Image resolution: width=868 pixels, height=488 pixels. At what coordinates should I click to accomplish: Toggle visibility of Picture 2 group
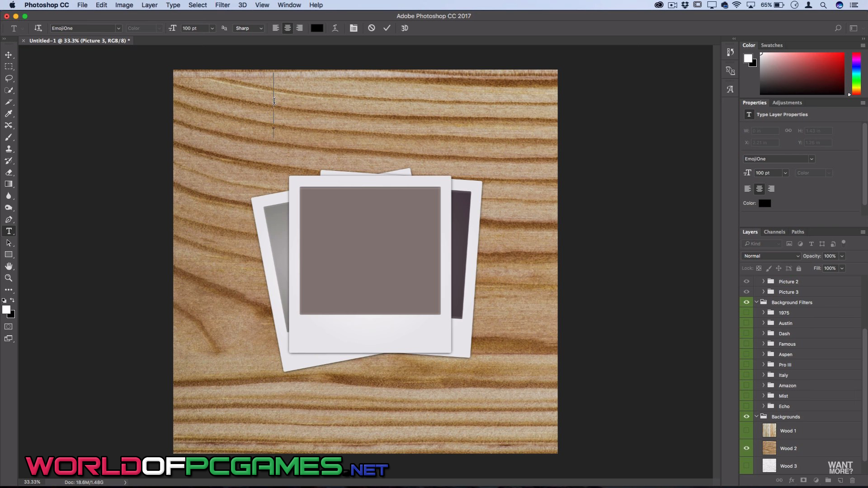pyautogui.click(x=746, y=282)
